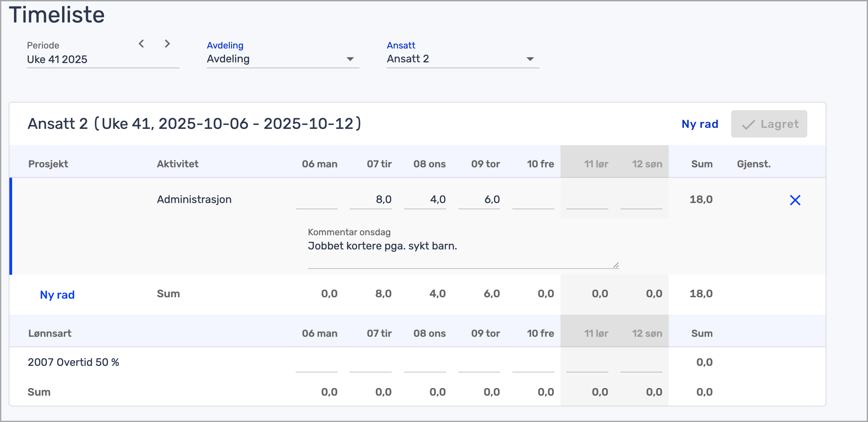Click Monday hours field for Administrasjon
The height and width of the screenshot is (422, 868).
pyautogui.click(x=316, y=200)
